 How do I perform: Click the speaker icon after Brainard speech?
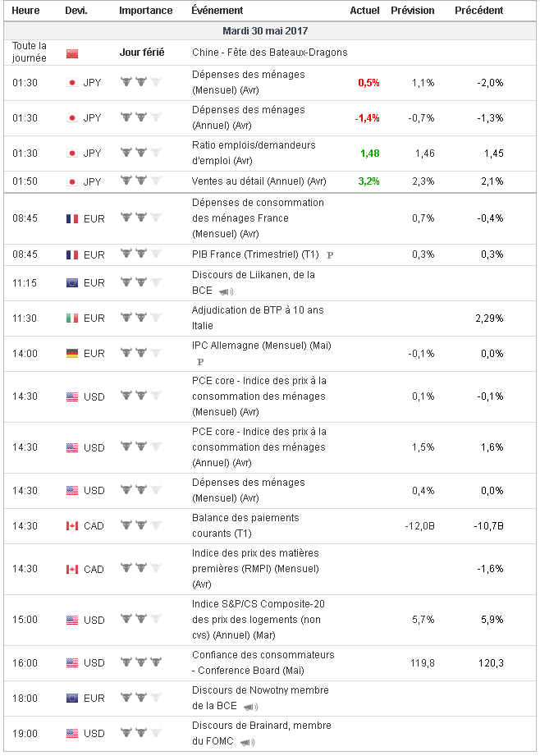246,742
